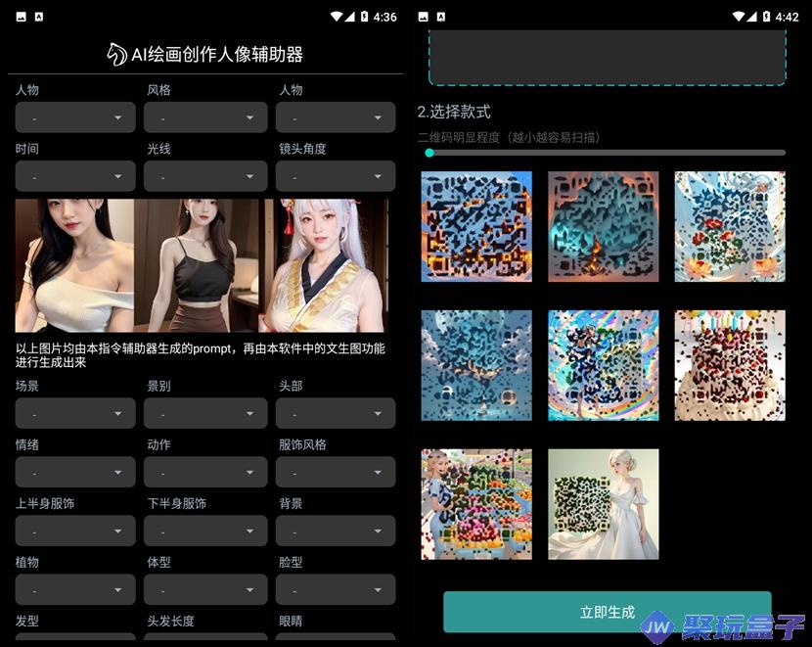Expand the 下半身服饰 dropdown
Viewport: 812px width, 647px height.
tap(205, 531)
